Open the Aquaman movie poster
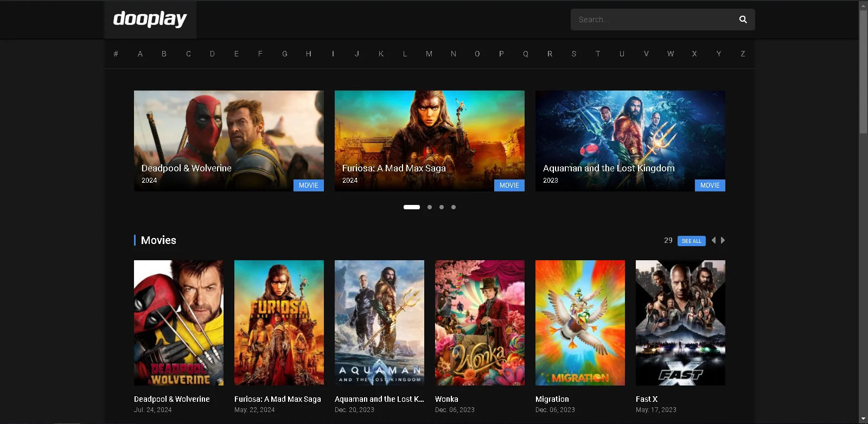This screenshot has width=868, height=424. (x=379, y=323)
